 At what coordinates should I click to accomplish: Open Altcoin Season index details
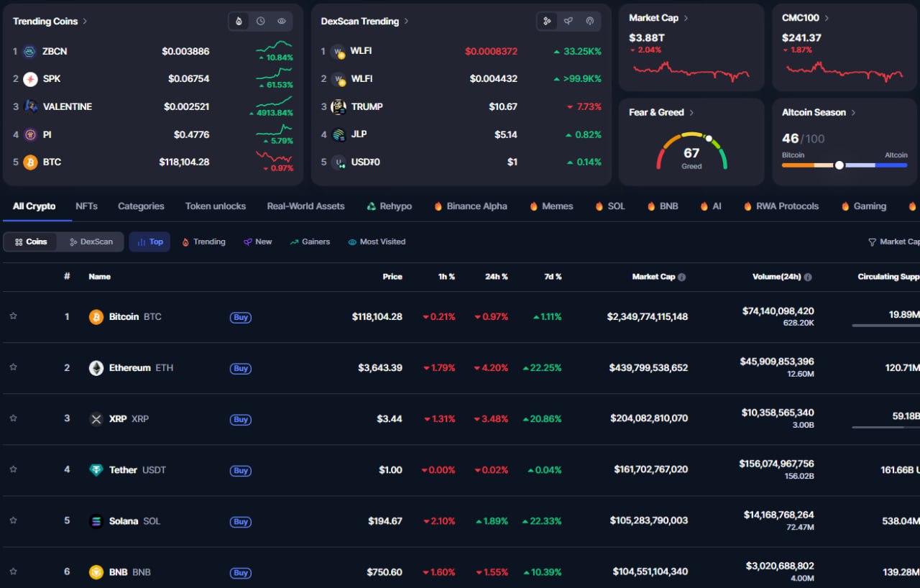coord(819,112)
